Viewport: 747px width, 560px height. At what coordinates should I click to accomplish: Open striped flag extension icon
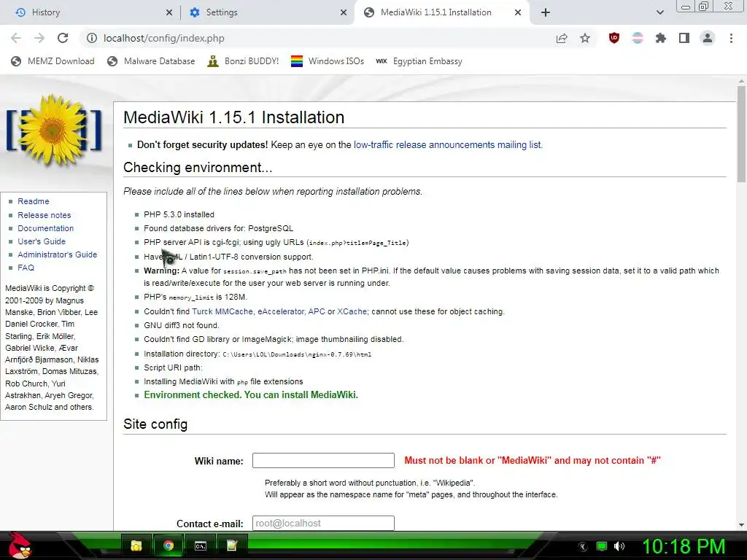point(638,38)
